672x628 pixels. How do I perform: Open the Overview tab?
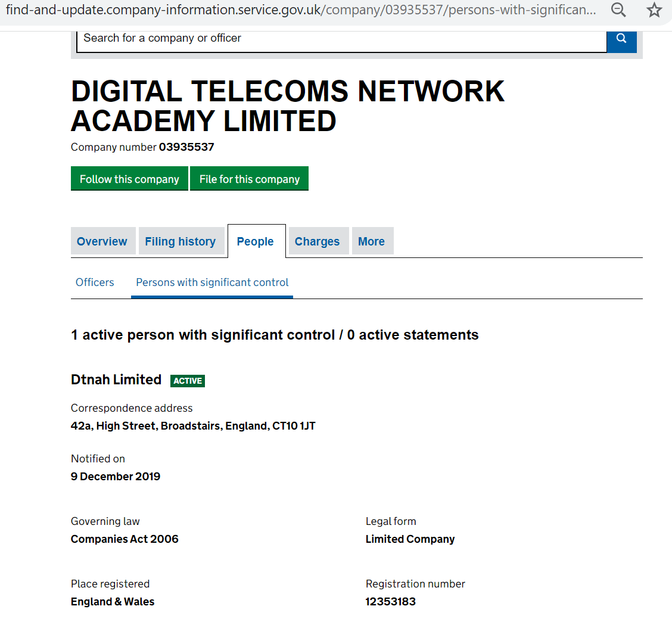102,241
